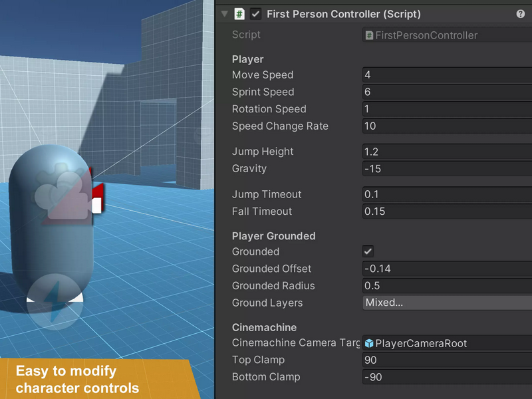Click the Fall Timeout label
This screenshot has height=399, width=532.
click(262, 211)
